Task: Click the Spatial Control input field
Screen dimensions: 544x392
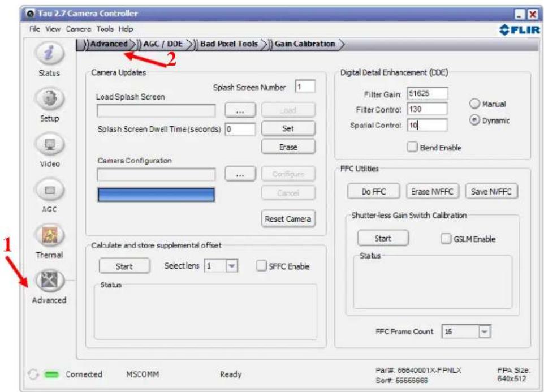Action: [x=427, y=125]
